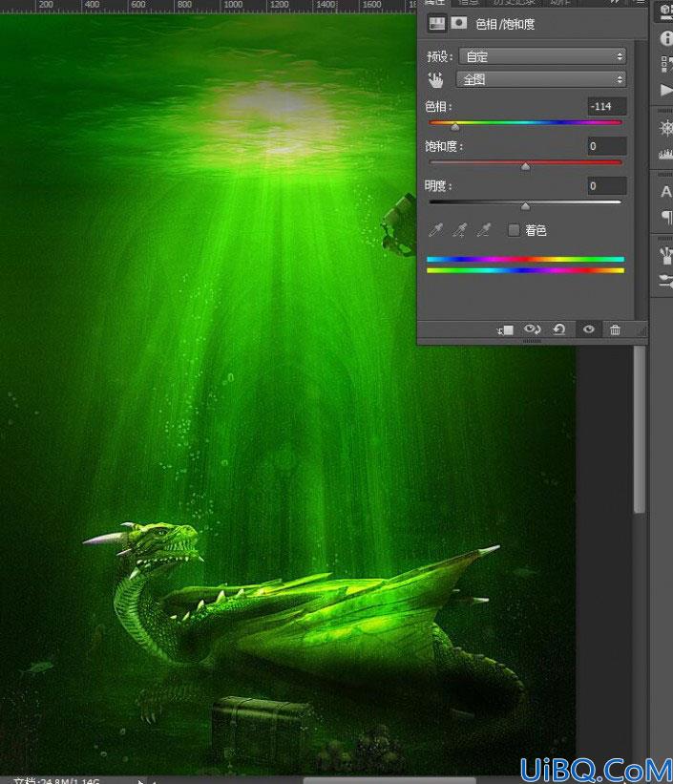Switch to the layer mask icon
Viewport: 673px width, 784px height.
tap(459, 23)
